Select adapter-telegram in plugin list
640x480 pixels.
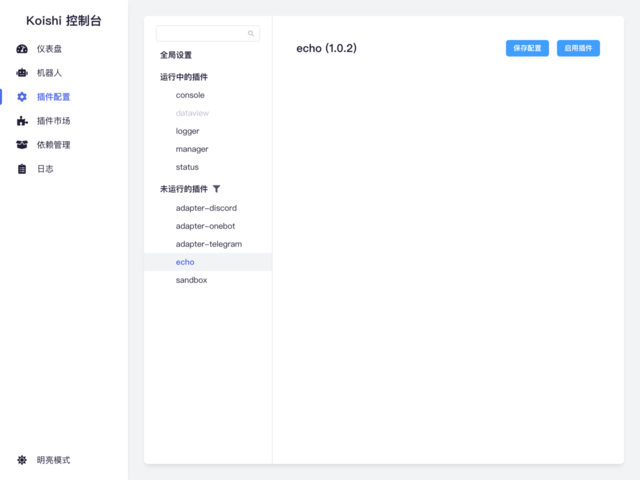click(x=208, y=244)
